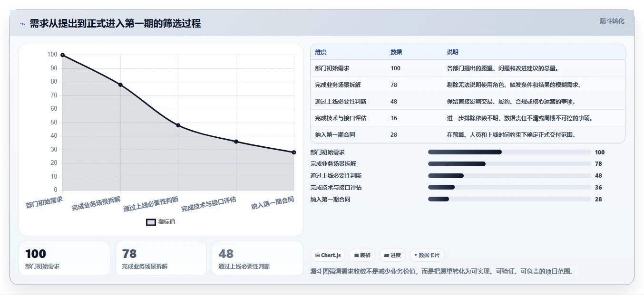Click x-axis label 完成技术与接口评估
This screenshot has height=295, width=644.
pos(209,203)
